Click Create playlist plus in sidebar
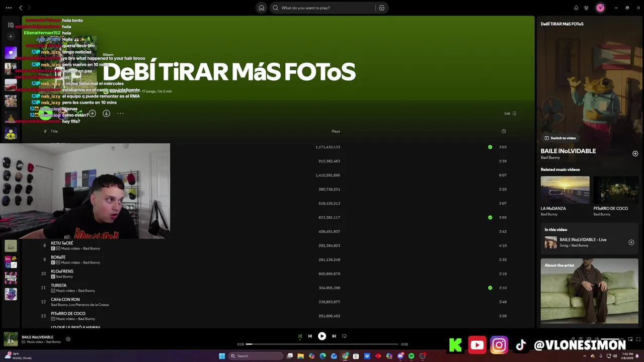 [x=11, y=36]
